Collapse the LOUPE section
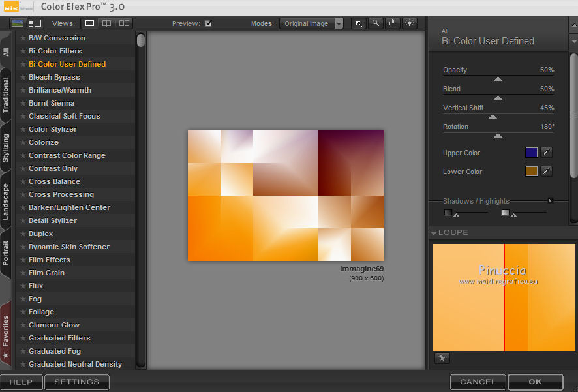 pos(434,233)
